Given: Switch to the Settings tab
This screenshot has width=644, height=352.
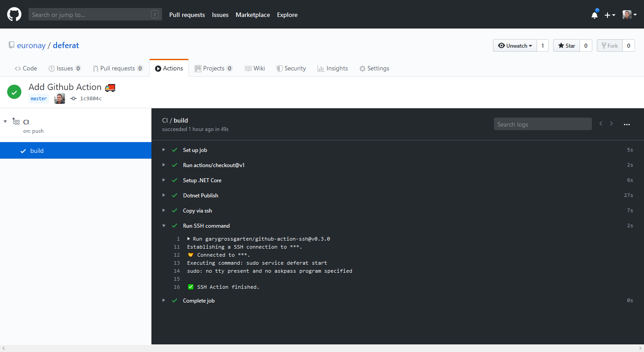Looking at the screenshot, I should pyautogui.click(x=374, y=68).
